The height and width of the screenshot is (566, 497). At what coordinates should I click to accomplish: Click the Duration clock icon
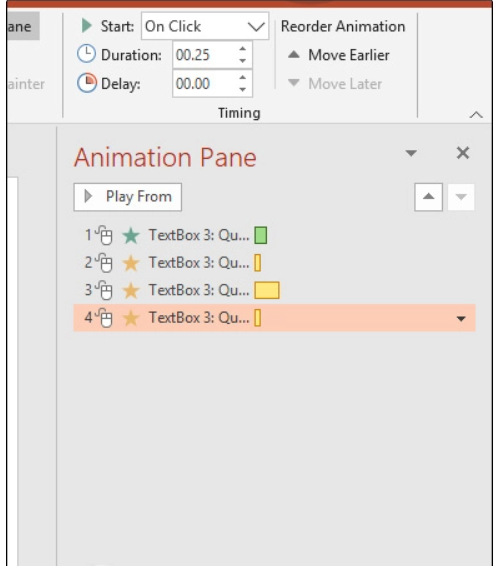tap(86, 54)
